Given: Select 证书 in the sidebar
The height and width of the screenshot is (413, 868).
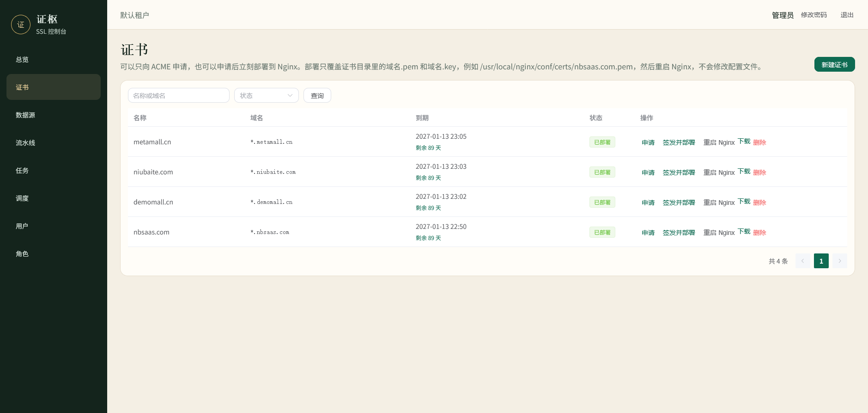Looking at the screenshot, I should coord(54,87).
